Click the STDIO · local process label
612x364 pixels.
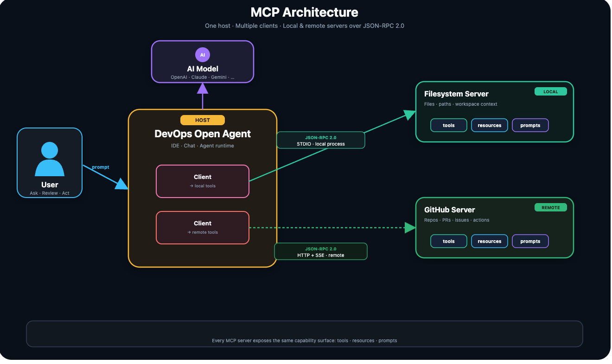(x=321, y=144)
